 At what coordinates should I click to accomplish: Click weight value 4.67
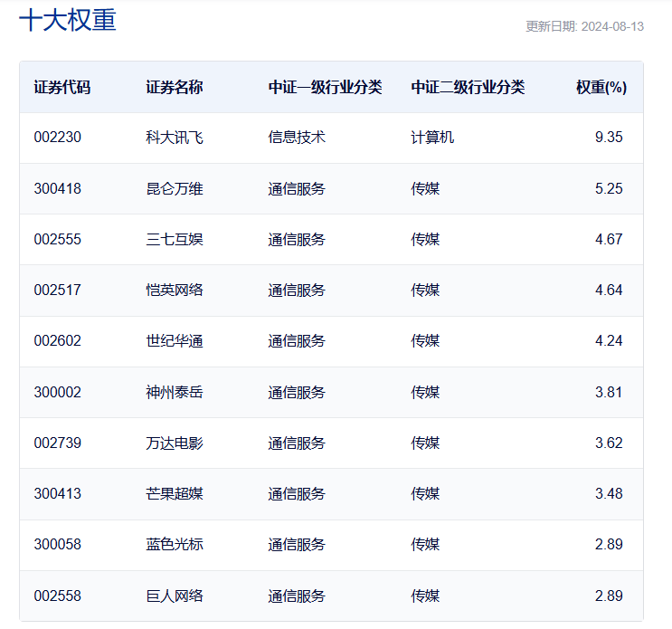(609, 239)
